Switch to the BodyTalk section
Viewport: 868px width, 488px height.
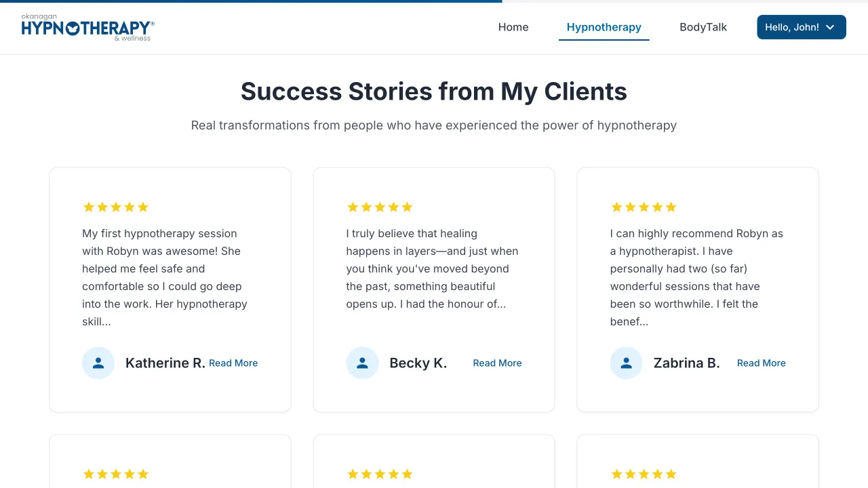click(x=703, y=27)
